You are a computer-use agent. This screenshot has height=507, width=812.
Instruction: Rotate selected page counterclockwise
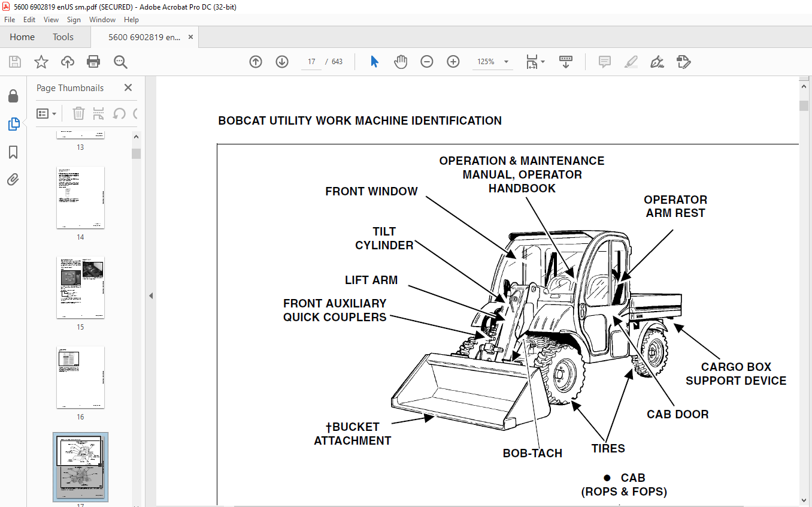(x=119, y=113)
